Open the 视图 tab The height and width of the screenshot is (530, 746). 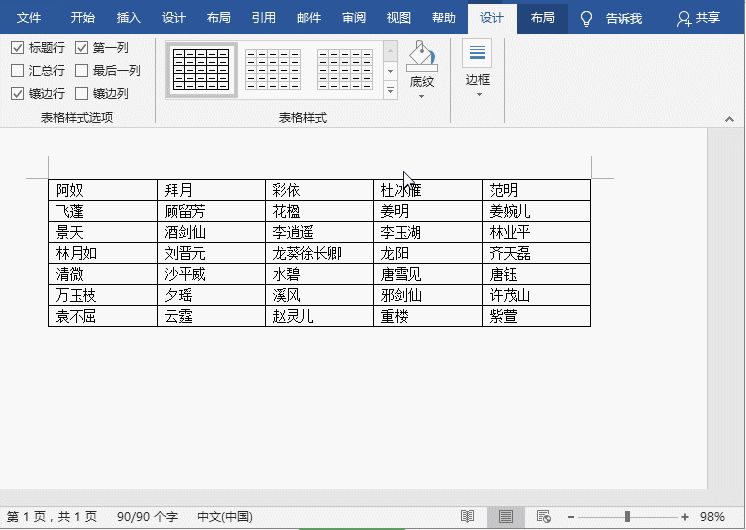click(399, 18)
